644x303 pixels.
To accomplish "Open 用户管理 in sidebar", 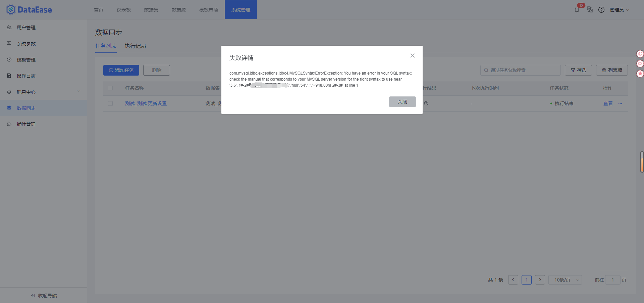I will (x=44, y=28).
